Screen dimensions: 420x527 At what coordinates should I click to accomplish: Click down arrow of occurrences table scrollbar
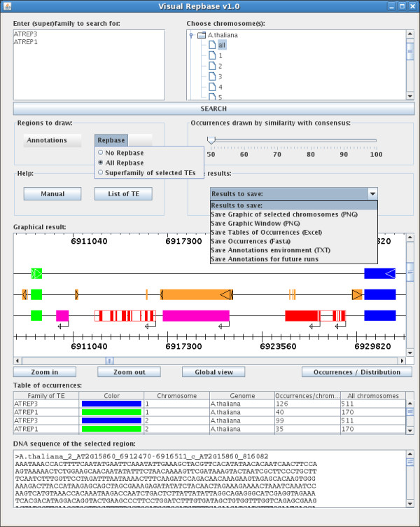pos(410,430)
